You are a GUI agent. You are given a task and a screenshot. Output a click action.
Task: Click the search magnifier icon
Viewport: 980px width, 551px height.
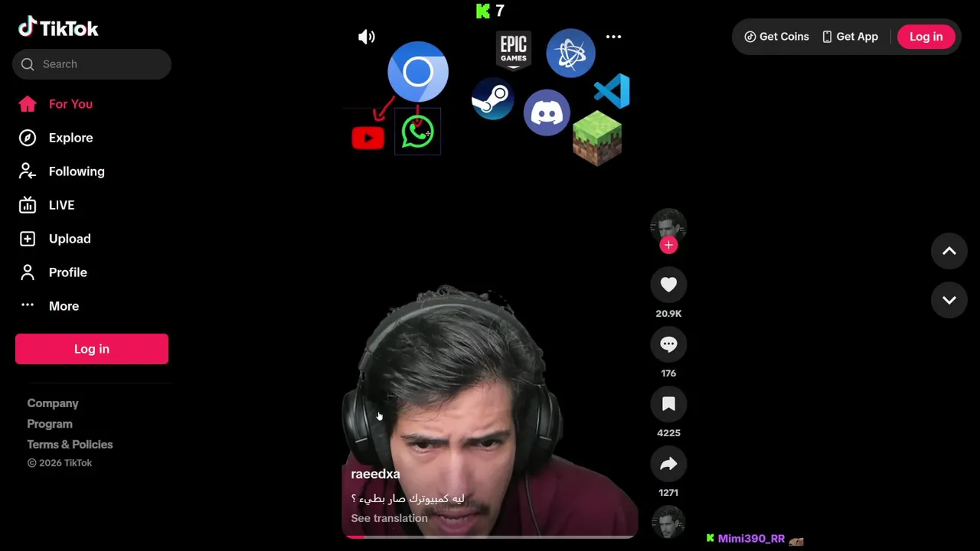coord(28,64)
